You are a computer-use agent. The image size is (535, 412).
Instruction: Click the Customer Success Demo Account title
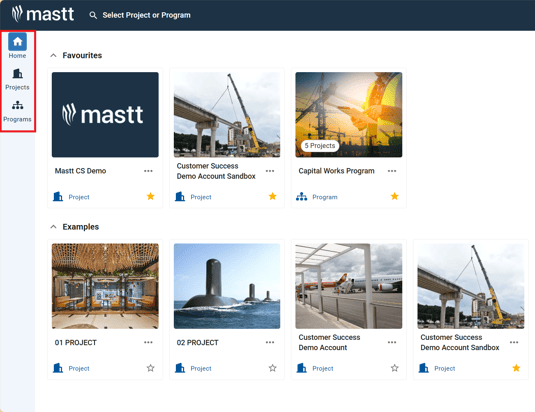click(329, 342)
